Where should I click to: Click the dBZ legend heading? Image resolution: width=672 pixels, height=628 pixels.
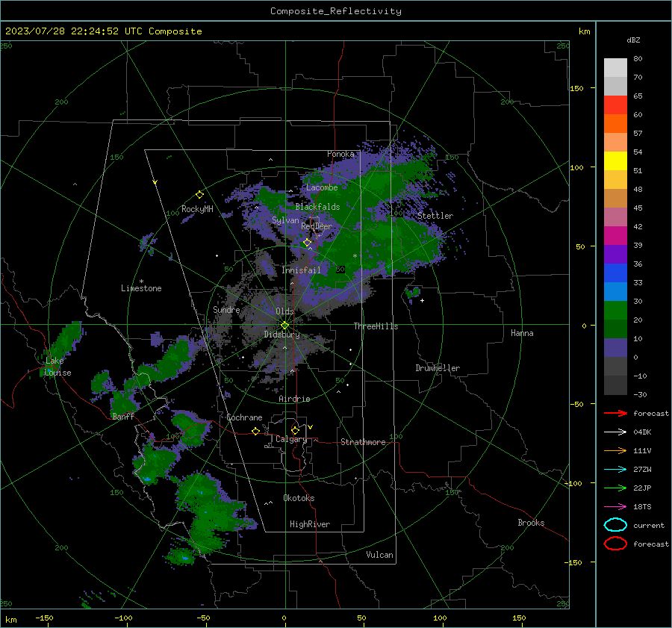pos(633,40)
